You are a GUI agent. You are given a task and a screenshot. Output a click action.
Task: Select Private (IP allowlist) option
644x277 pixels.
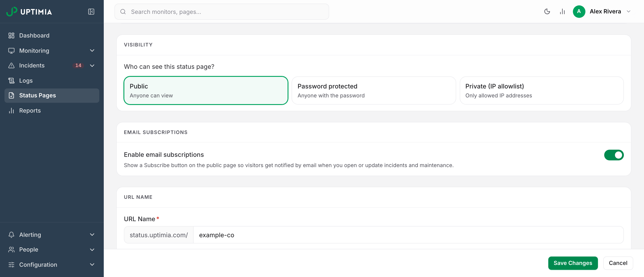coord(542,90)
